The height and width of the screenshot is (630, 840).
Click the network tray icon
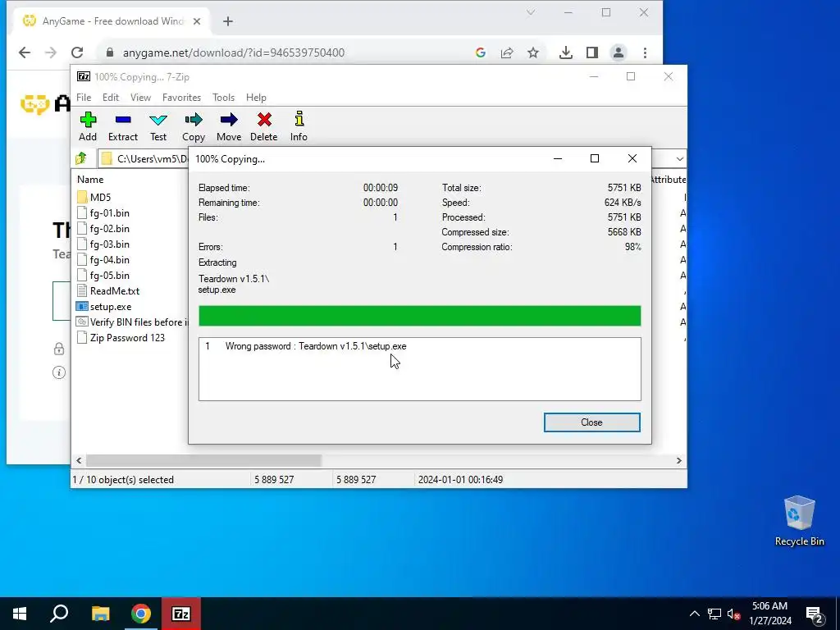pyautogui.click(x=714, y=614)
